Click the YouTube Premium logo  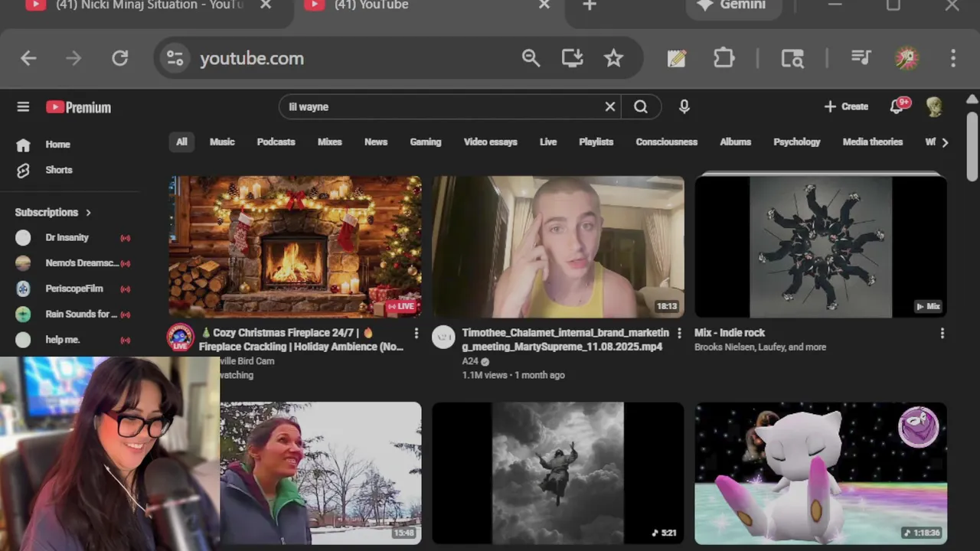coord(78,107)
